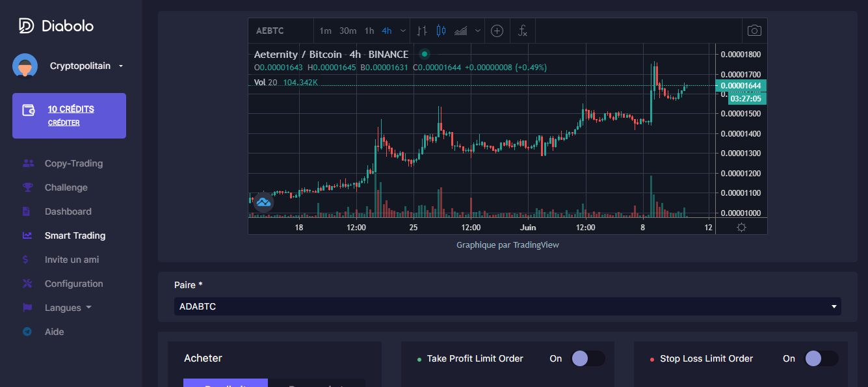Click the Take Profit Limit Order label
The image size is (868, 387).
point(475,358)
